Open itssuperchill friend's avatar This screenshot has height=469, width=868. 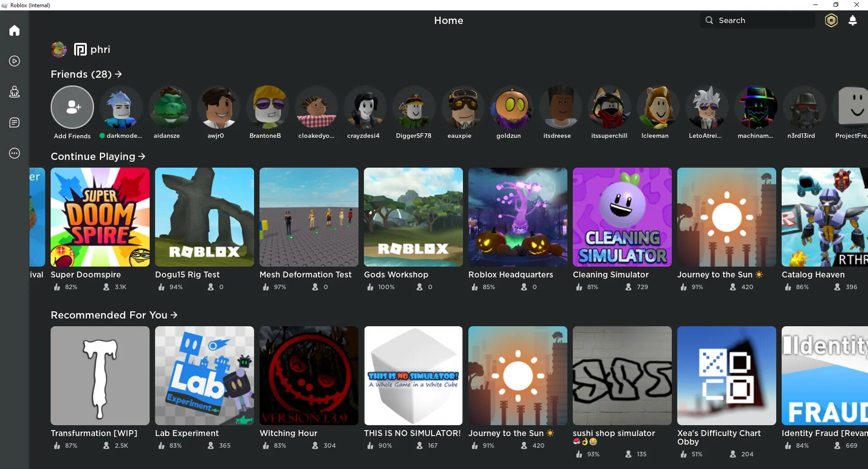coord(609,107)
